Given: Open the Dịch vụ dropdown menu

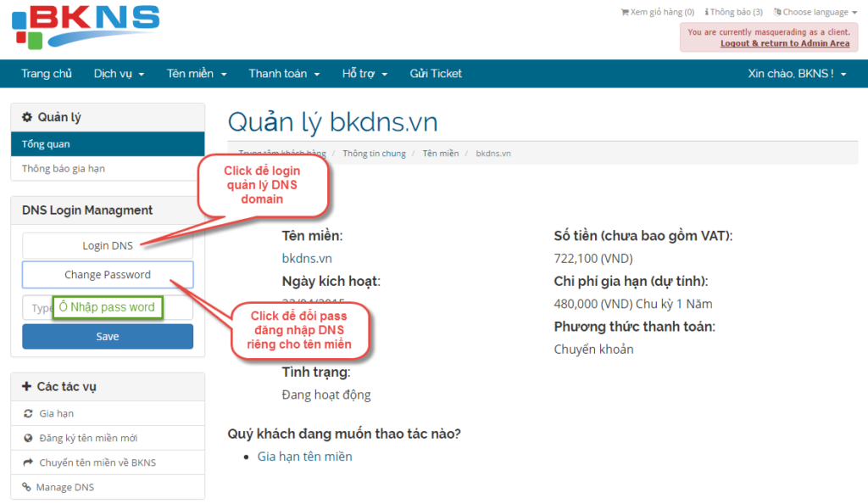Looking at the screenshot, I should 119,74.
